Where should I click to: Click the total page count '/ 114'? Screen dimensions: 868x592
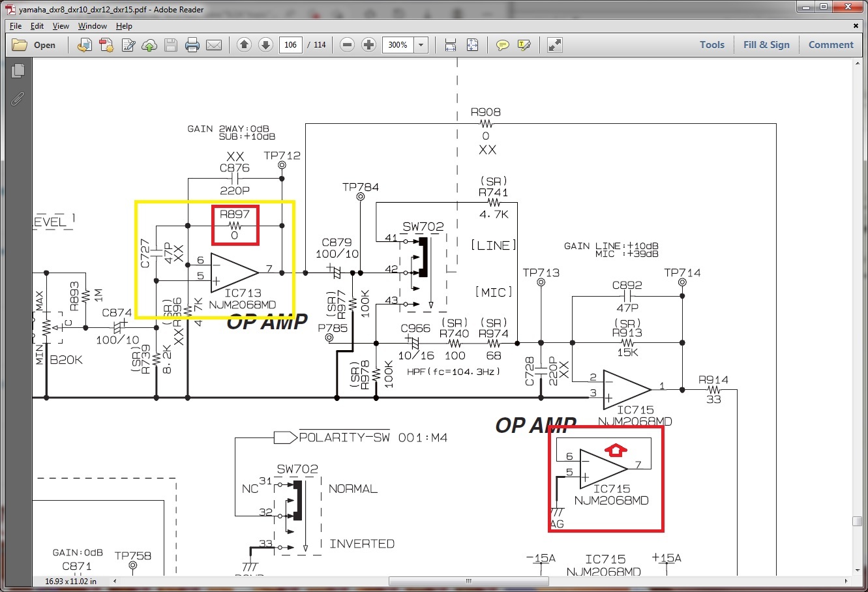[x=316, y=45]
